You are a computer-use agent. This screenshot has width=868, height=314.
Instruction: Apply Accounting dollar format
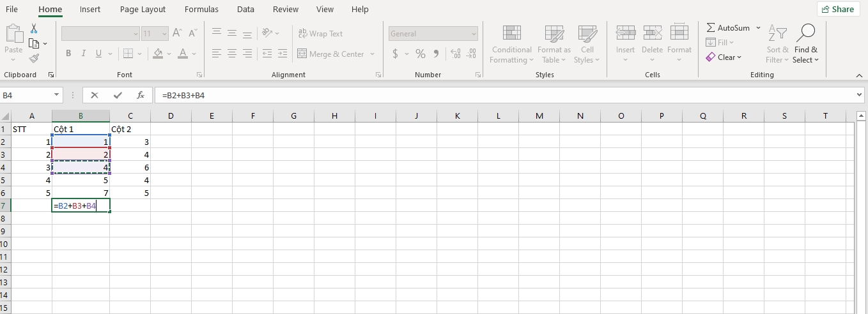tap(396, 54)
